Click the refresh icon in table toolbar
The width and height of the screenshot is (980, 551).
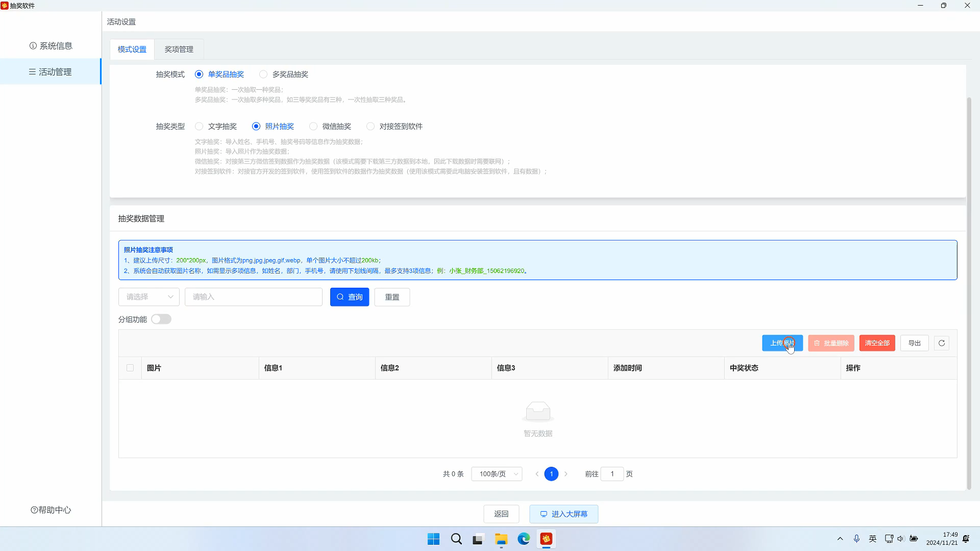(942, 343)
